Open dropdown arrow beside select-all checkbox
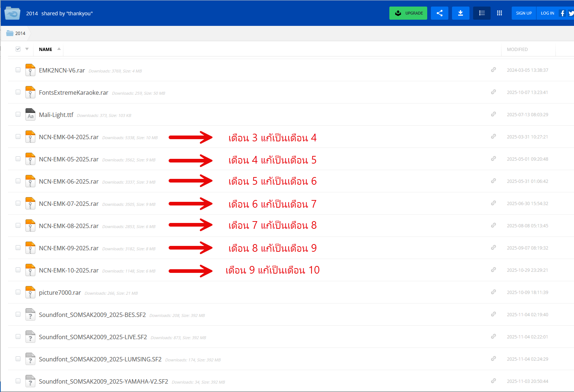574x392 pixels. [27, 49]
